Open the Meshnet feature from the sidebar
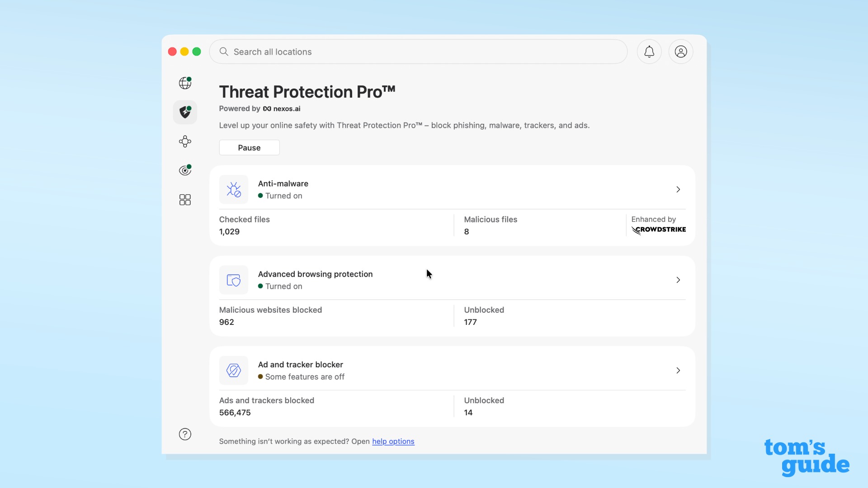Image resolution: width=868 pixels, height=488 pixels. [x=185, y=141]
